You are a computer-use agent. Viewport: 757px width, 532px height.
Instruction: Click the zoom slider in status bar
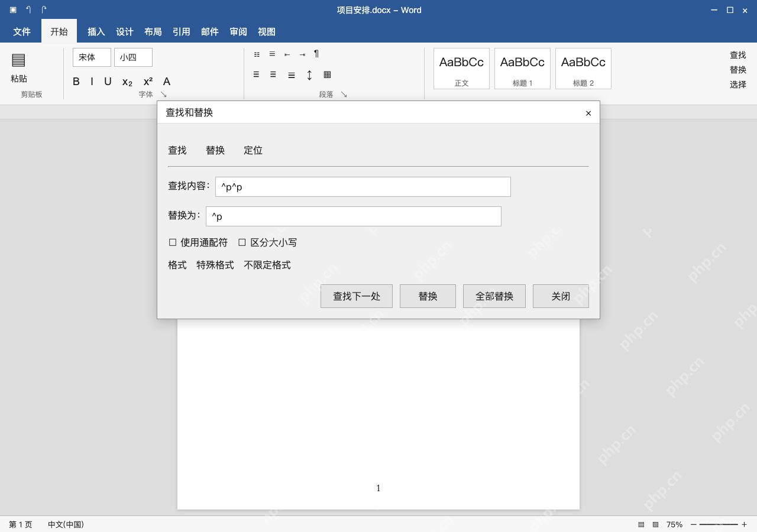(x=719, y=524)
